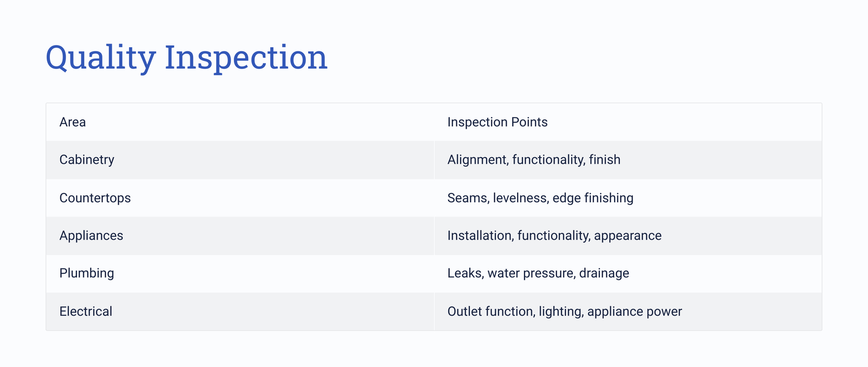This screenshot has height=367, width=868.
Task: Click the Countertops cell
Action: (240, 198)
